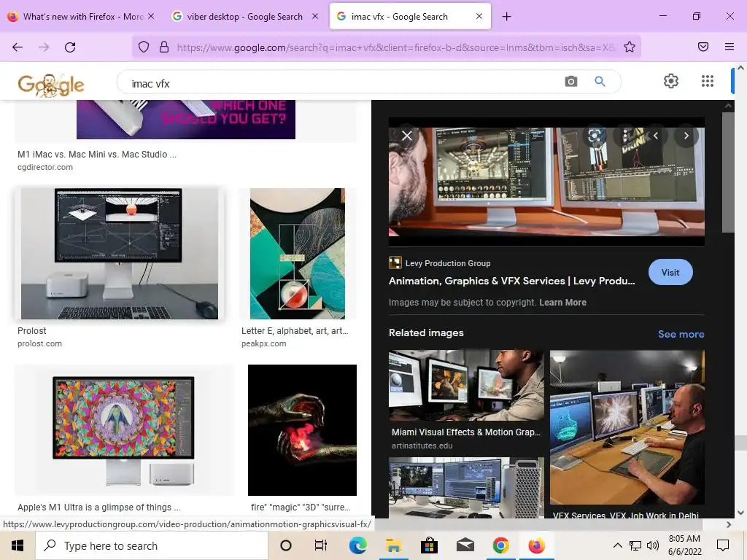Open Microsoft Store from taskbar
The height and width of the screenshot is (560, 747).
coord(429,545)
